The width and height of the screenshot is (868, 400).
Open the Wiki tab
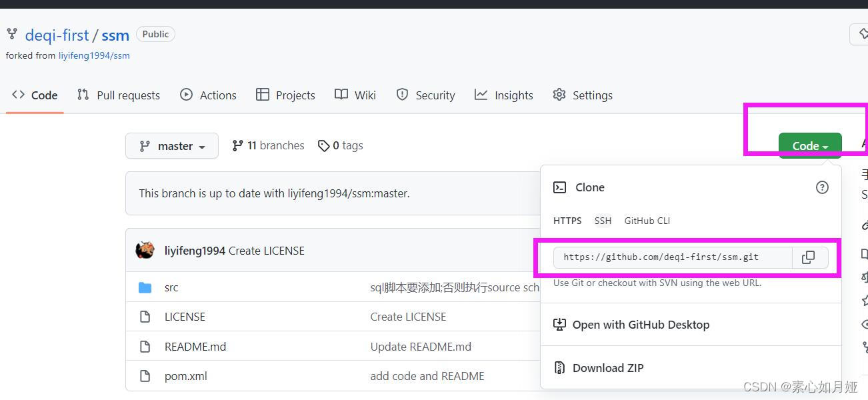tap(355, 95)
